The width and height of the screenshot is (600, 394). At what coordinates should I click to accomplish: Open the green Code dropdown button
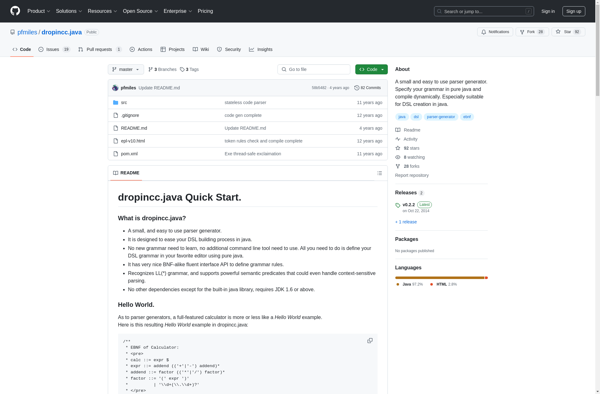pos(371,69)
